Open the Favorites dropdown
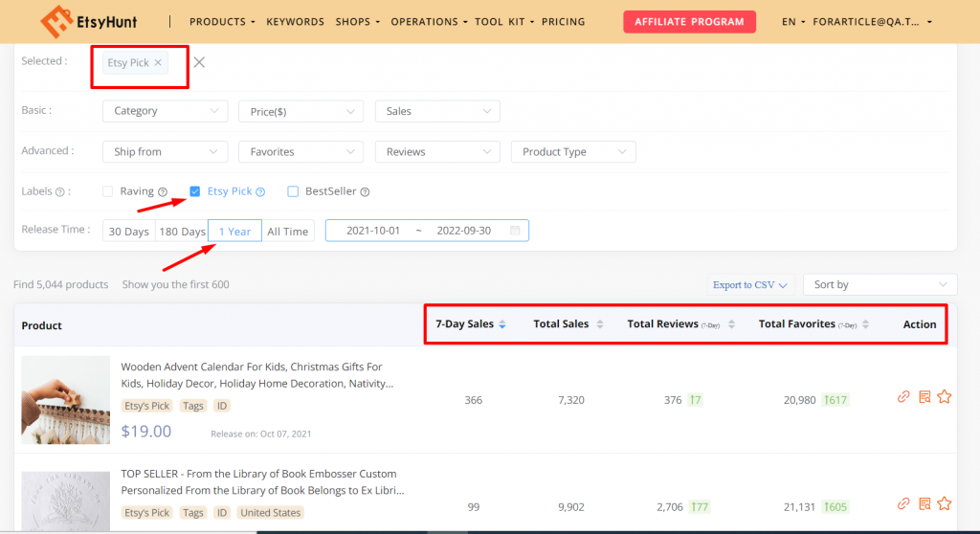980x534 pixels. [x=301, y=151]
